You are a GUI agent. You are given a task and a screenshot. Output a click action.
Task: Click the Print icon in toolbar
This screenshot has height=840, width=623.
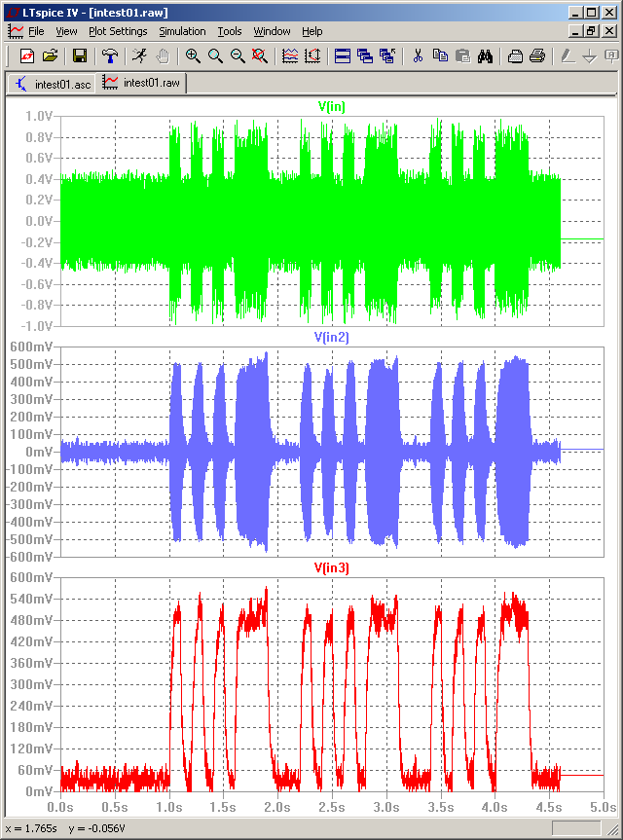(536, 56)
